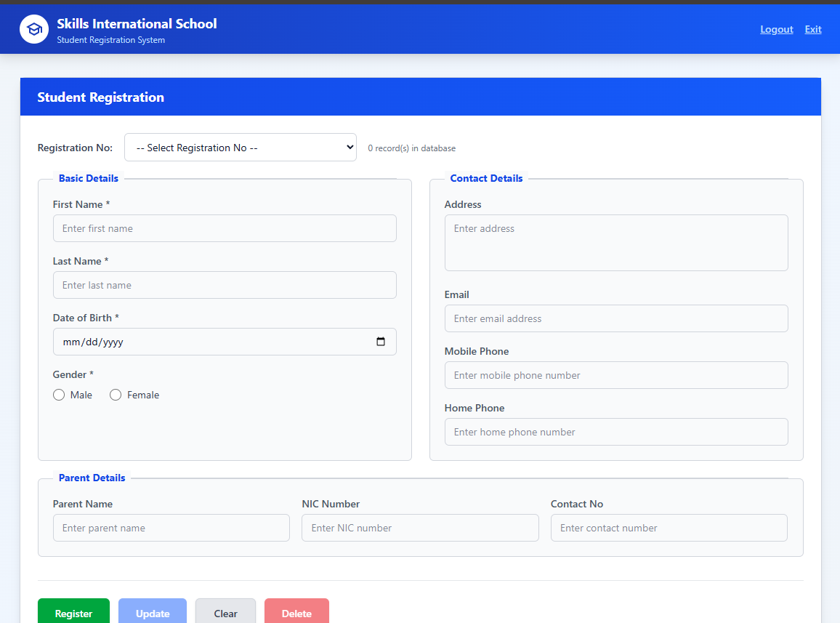Click the Gender * label
This screenshot has height=623, width=840.
pyautogui.click(x=73, y=375)
